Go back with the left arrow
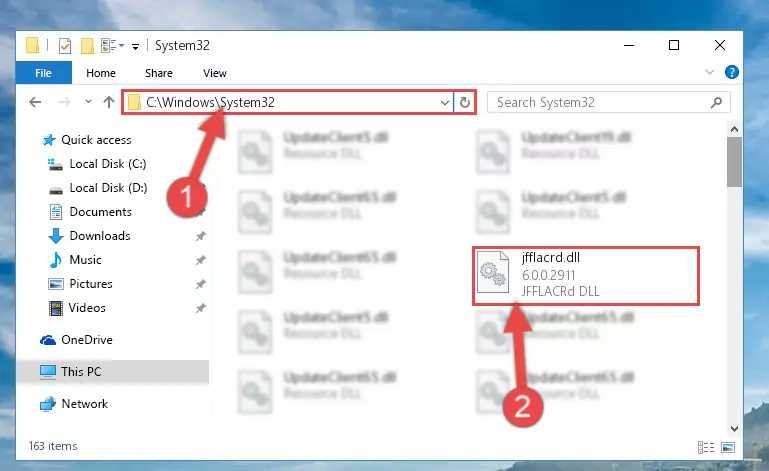 click(35, 102)
